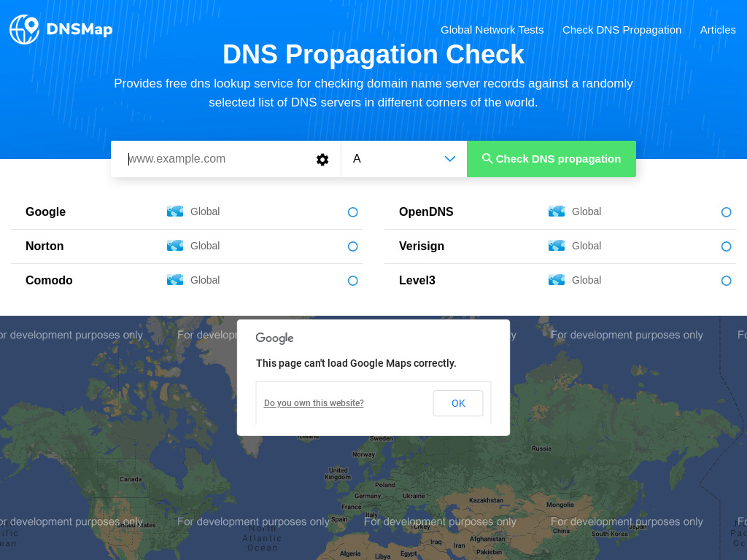
Task: Click the DNSMap globe logo icon
Action: click(24, 29)
